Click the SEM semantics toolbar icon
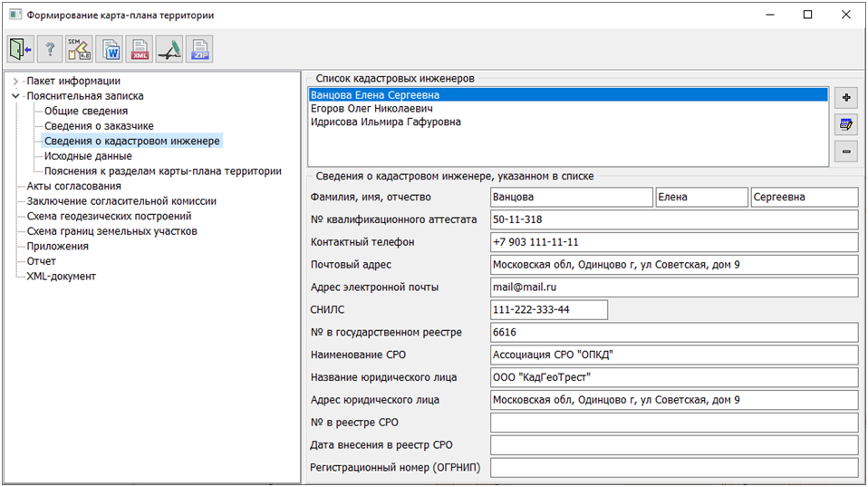This screenshot has width=868, height=487. [80, 49]
